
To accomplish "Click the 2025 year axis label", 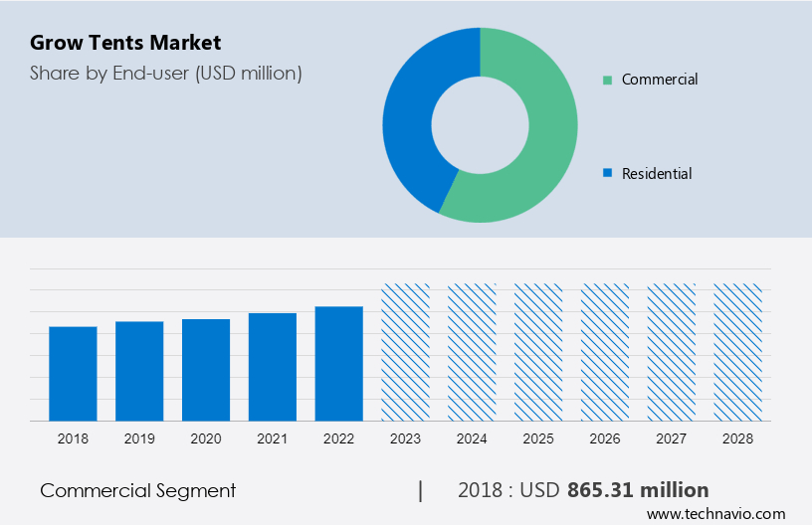I will [538, 438].
